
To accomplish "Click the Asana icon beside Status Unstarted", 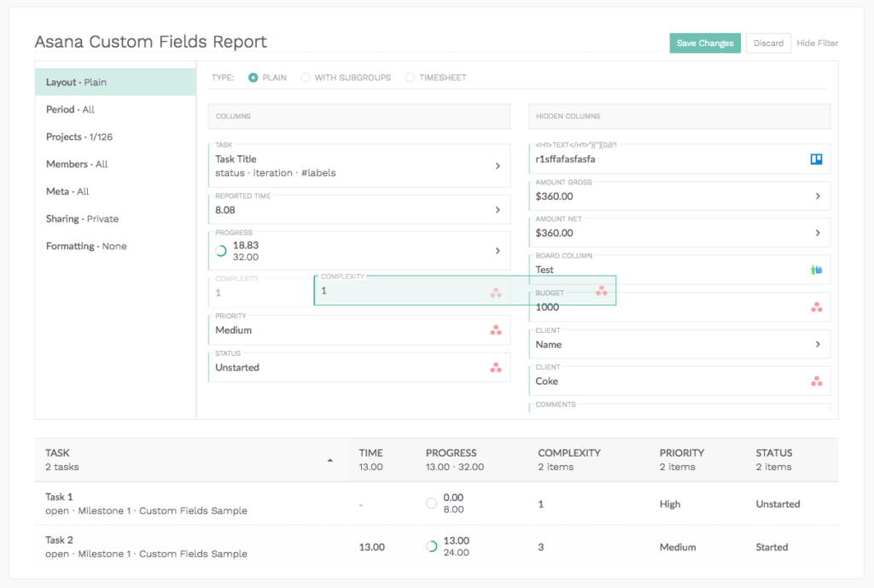I will tap(496, 367).
